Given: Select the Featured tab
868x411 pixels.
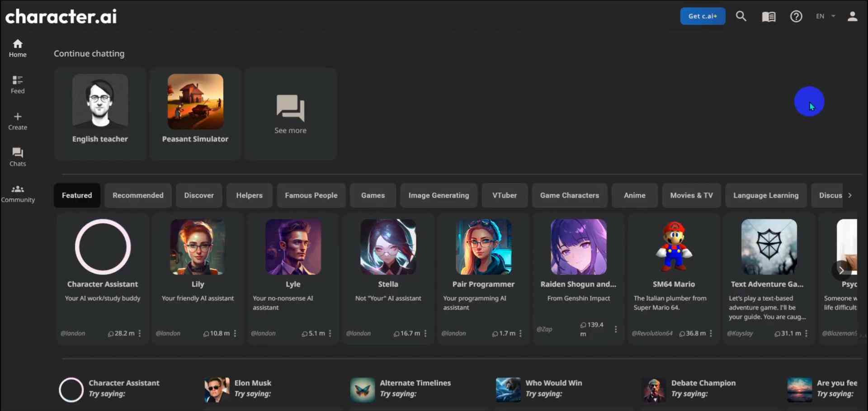Looking at the screenshot, I should pos(77,195).
